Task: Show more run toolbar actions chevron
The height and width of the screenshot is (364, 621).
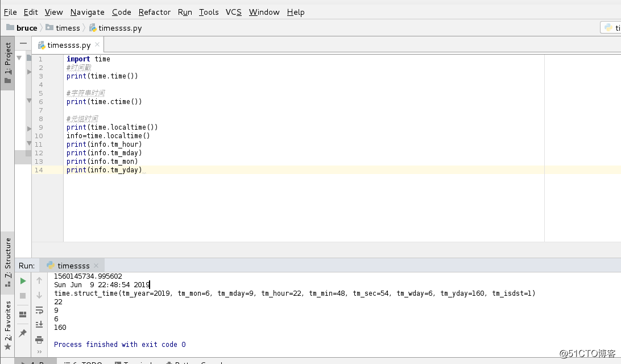Action: pos(39,351)
